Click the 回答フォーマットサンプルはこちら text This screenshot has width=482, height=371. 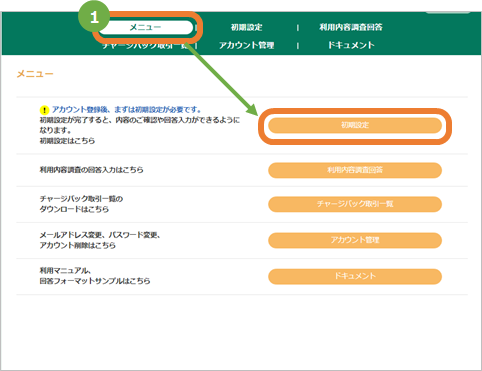click(x=95, y=281)
